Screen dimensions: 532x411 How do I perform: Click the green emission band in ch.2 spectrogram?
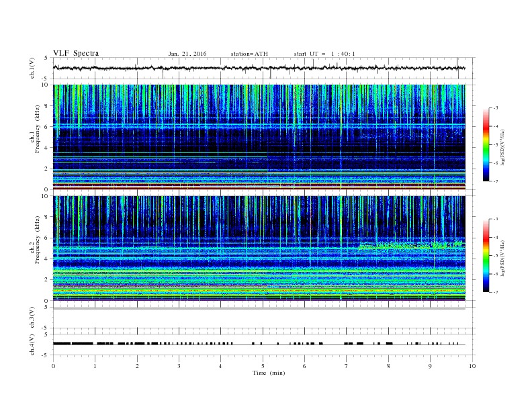[411, 245]
